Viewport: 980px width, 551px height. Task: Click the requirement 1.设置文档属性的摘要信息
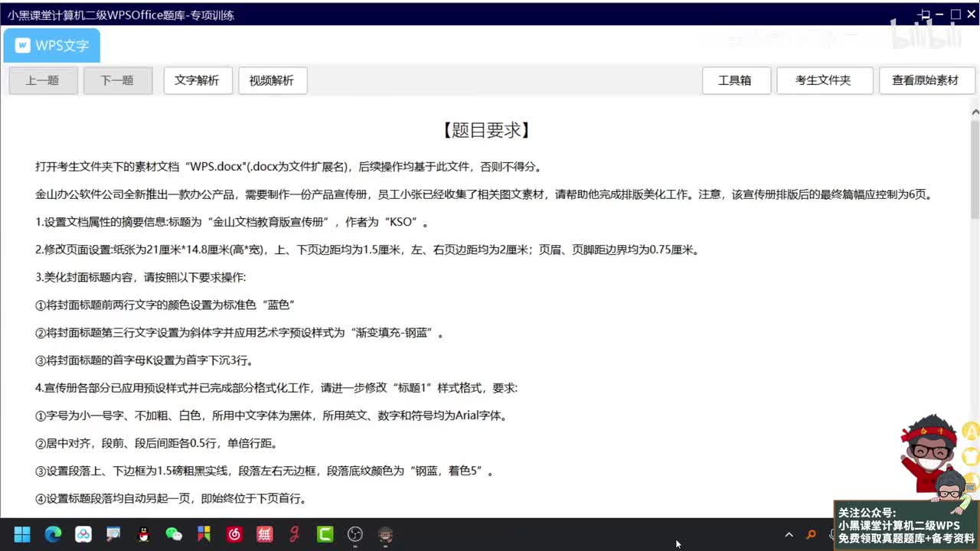point(232,222)
